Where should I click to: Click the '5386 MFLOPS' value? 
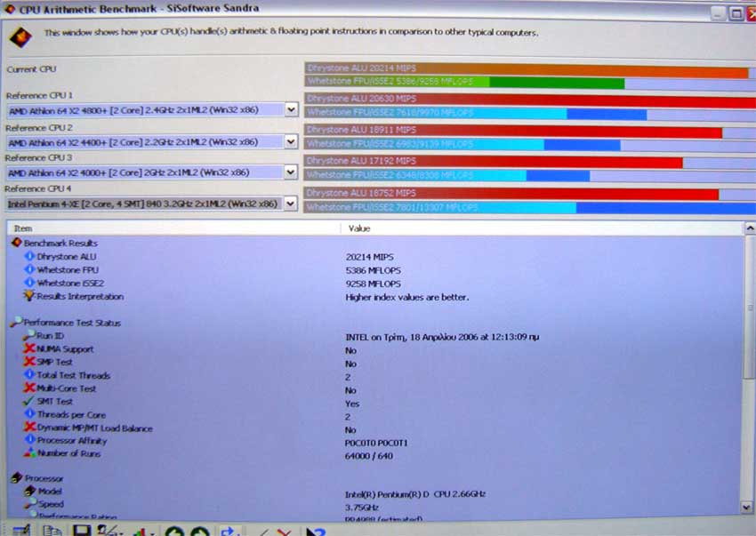(x=374, y=270)
